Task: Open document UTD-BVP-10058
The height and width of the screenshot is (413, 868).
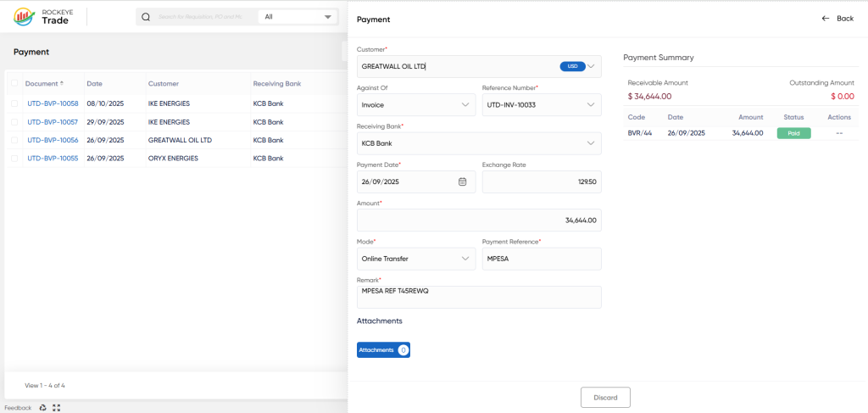Action: click(x=53, y=103)
